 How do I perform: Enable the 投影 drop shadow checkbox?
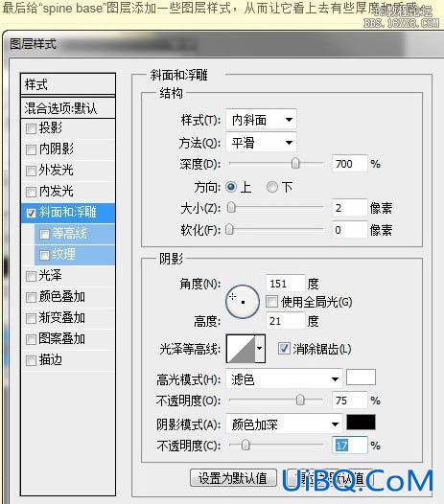click(31, 129)
